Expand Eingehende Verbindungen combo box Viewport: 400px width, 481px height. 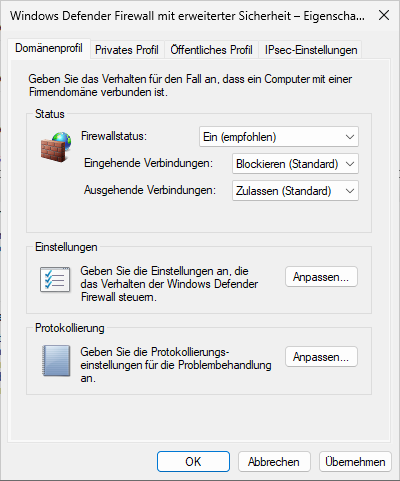(295, 164)
